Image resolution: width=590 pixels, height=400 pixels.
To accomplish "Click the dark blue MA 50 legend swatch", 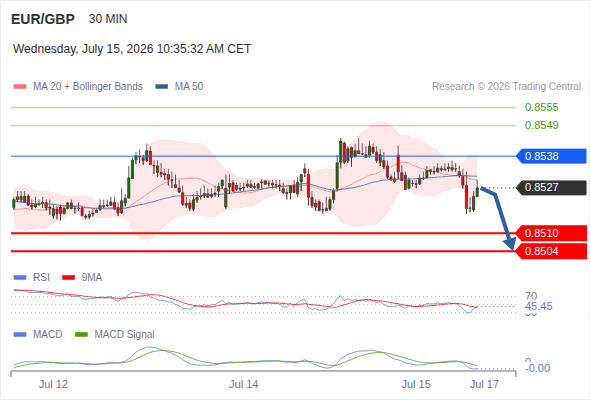I will pos(162,87).
